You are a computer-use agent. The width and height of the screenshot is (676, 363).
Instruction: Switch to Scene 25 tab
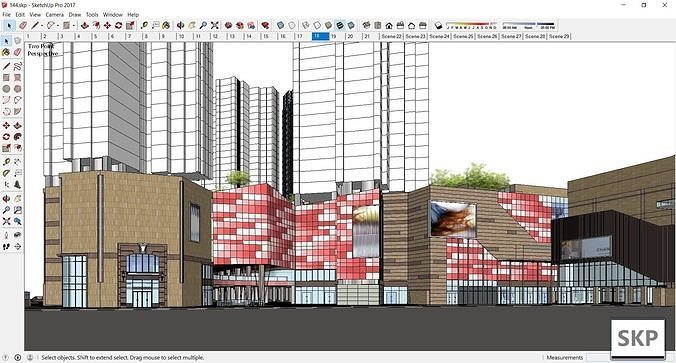tap(463, 37)
